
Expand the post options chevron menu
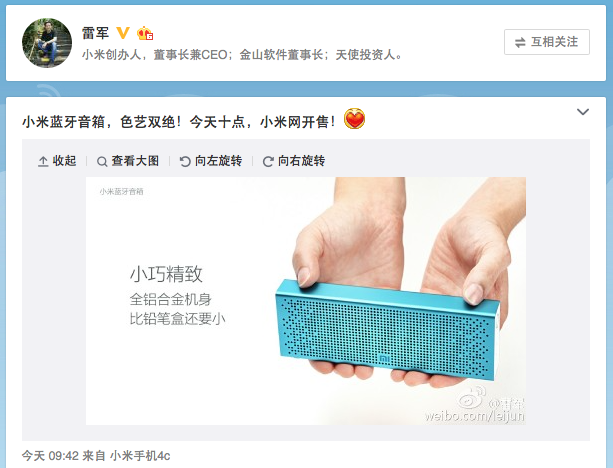point(583,112)
